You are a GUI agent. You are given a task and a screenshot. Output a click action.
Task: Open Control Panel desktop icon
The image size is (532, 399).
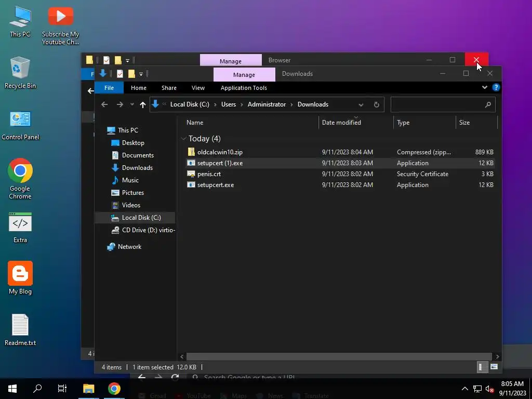pyautogui.click(x=20, y=125)
